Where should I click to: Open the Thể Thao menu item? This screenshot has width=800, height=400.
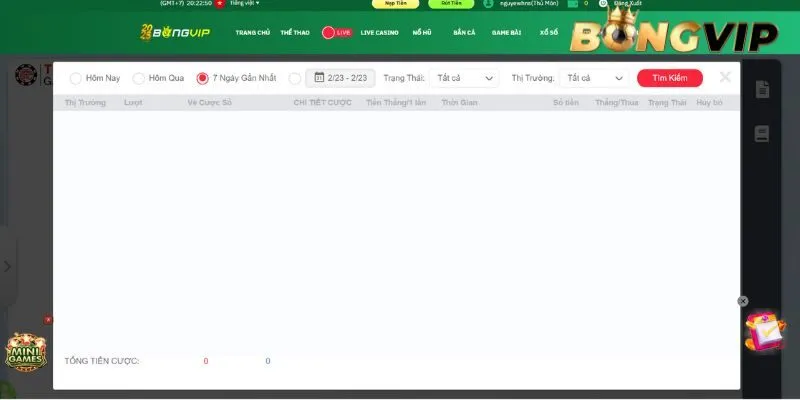click(x=295, y=33)
